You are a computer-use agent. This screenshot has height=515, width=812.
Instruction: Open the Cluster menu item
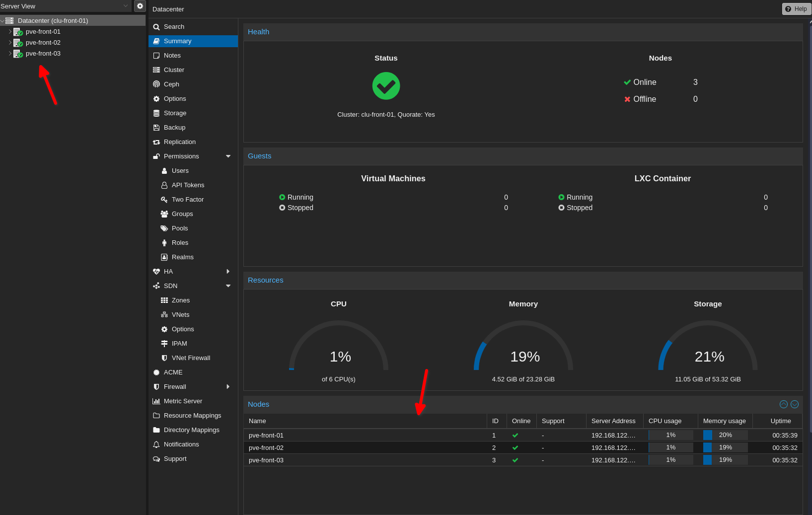[174, 70]
